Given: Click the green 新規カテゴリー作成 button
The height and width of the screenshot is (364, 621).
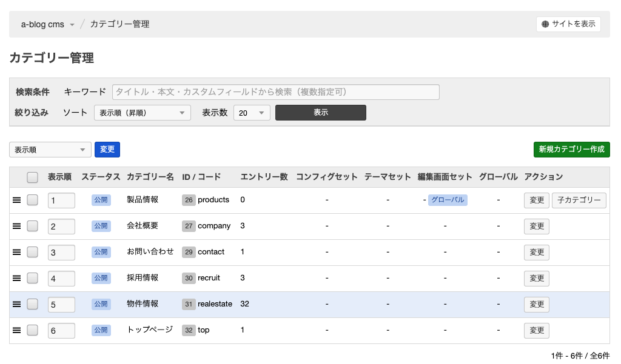Looking at the screenshot, I should pyautogui.click(x=571, y=150).
